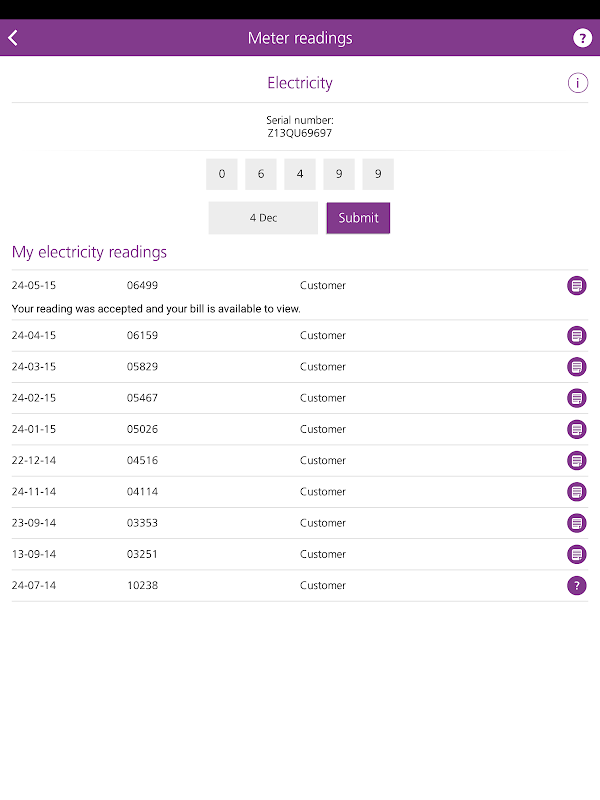The height and width of the screenshot is (800, 600).
Task: View bill icon for 24-04-15 reading
Action: 577,336
